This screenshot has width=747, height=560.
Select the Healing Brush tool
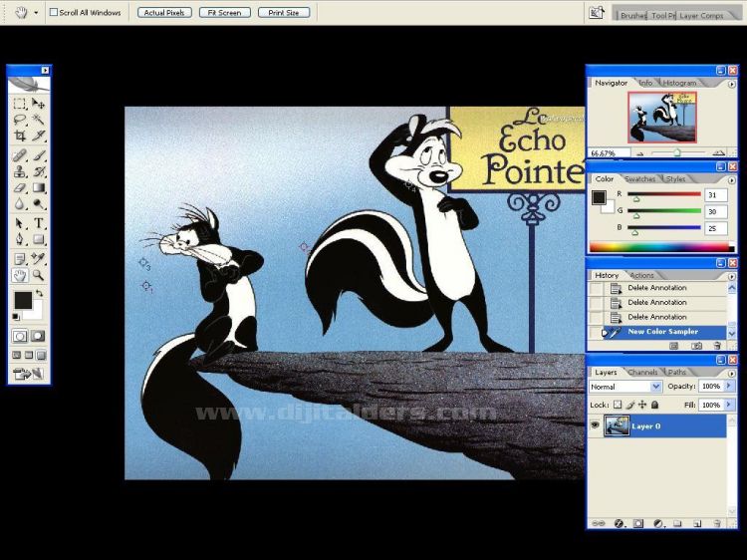click(x=20, y=155)
